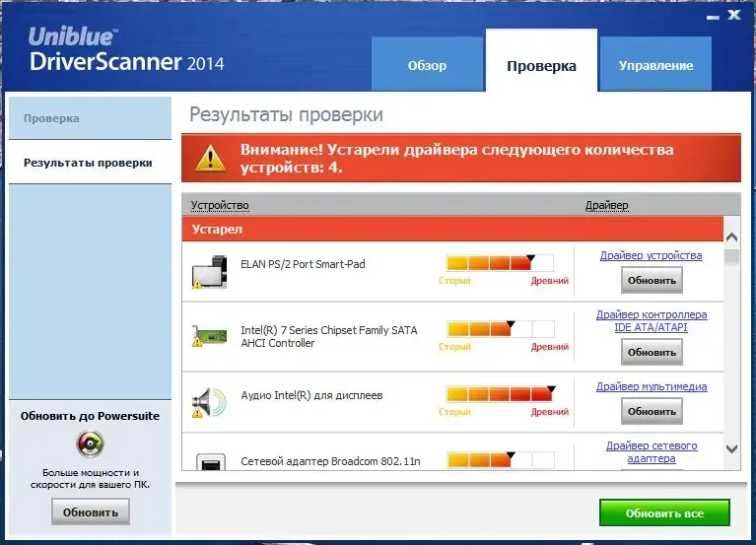
Task: Click Обновить for ELAN PS/2 Smart-Pad
Action: [652, 281]
